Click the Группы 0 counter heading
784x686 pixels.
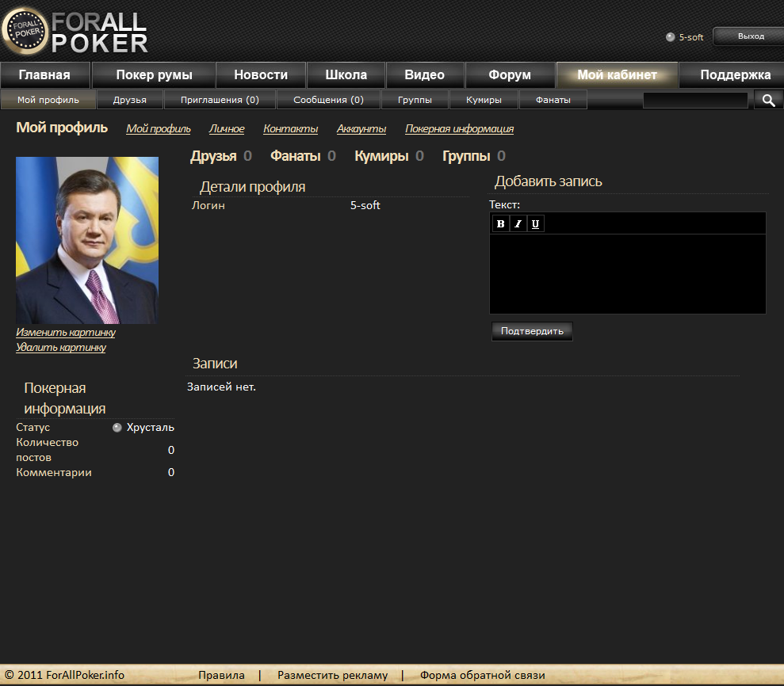474,156
